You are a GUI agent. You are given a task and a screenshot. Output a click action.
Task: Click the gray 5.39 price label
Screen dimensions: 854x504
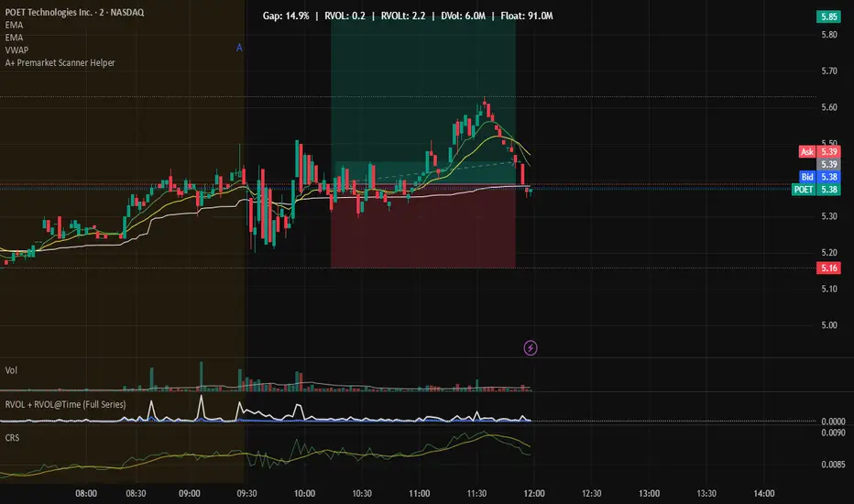[x=828, y=164]
